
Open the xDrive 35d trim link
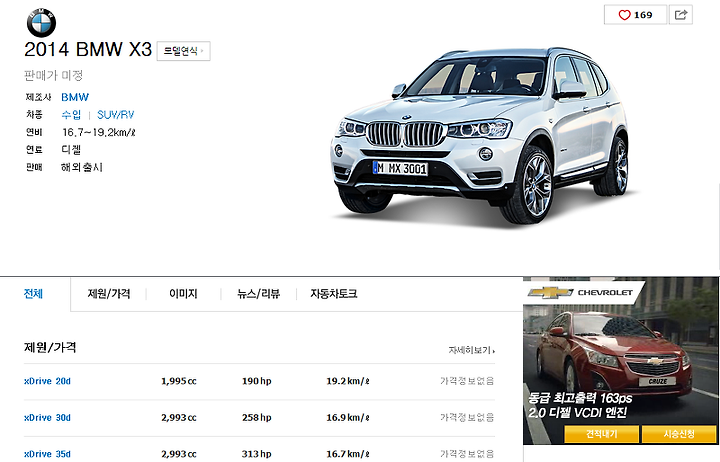point(47,454)
